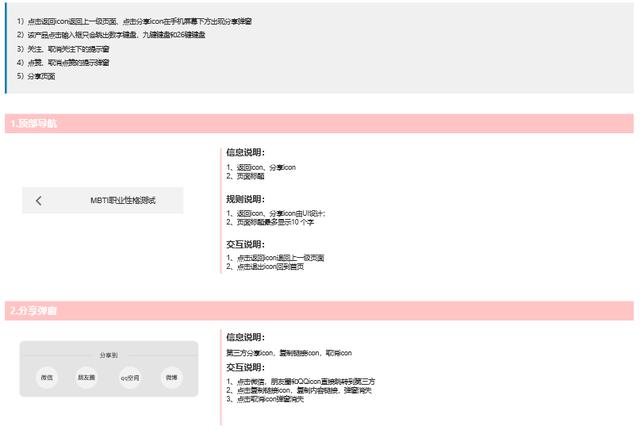Screen dimensions: 640x430
Task: Select the line '第三方分享icon、复制链接icon、取消icon'
Action: 289,353
